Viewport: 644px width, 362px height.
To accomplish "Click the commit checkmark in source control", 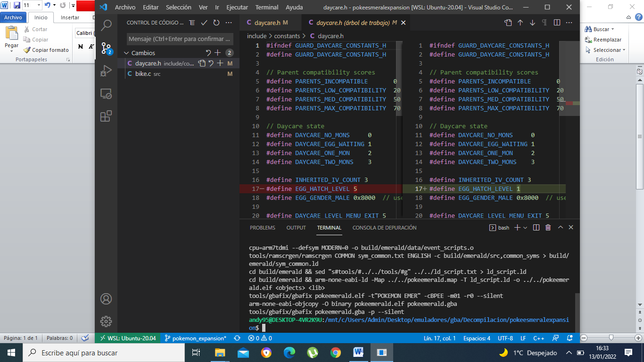I will (x=204, y=23).
